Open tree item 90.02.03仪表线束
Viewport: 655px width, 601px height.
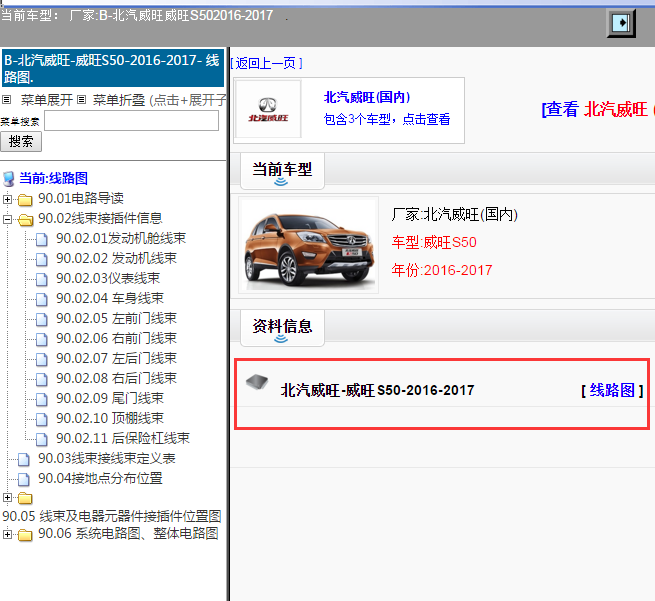(108, 279)
